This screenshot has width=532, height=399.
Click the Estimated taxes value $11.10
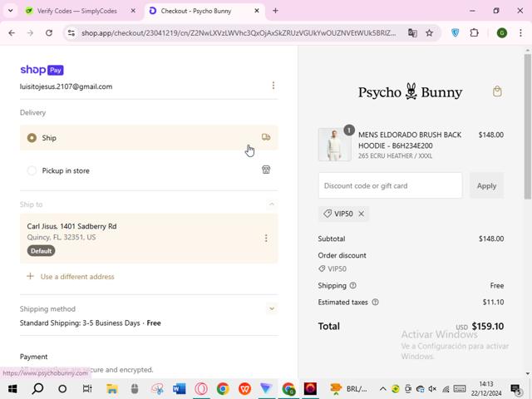tap(493, 302)
